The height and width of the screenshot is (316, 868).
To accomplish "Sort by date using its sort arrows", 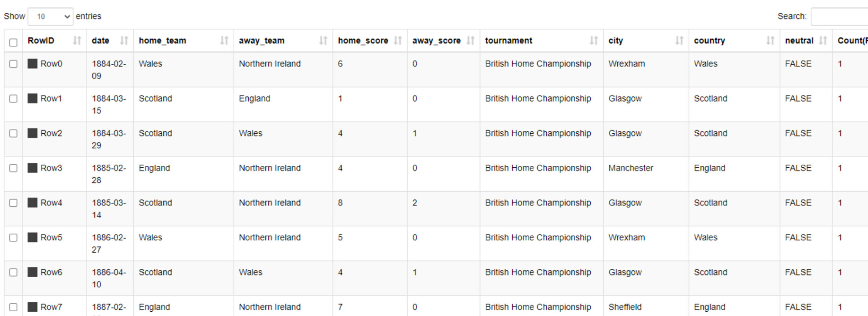I will [124, 41].
